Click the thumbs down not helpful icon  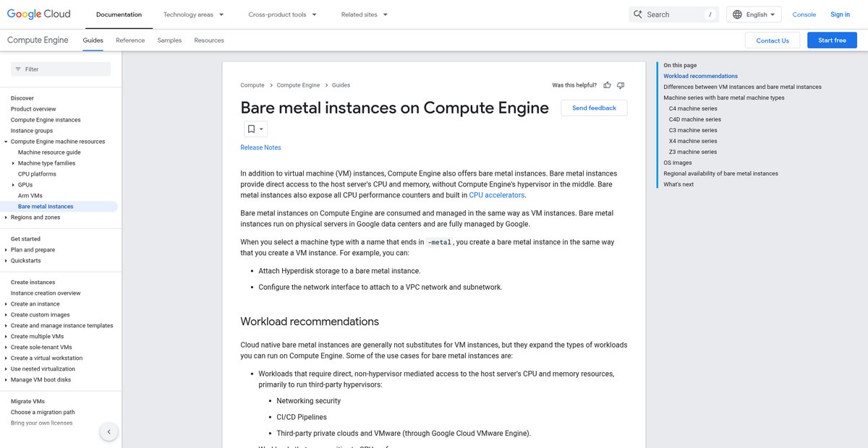pos(621,85)
